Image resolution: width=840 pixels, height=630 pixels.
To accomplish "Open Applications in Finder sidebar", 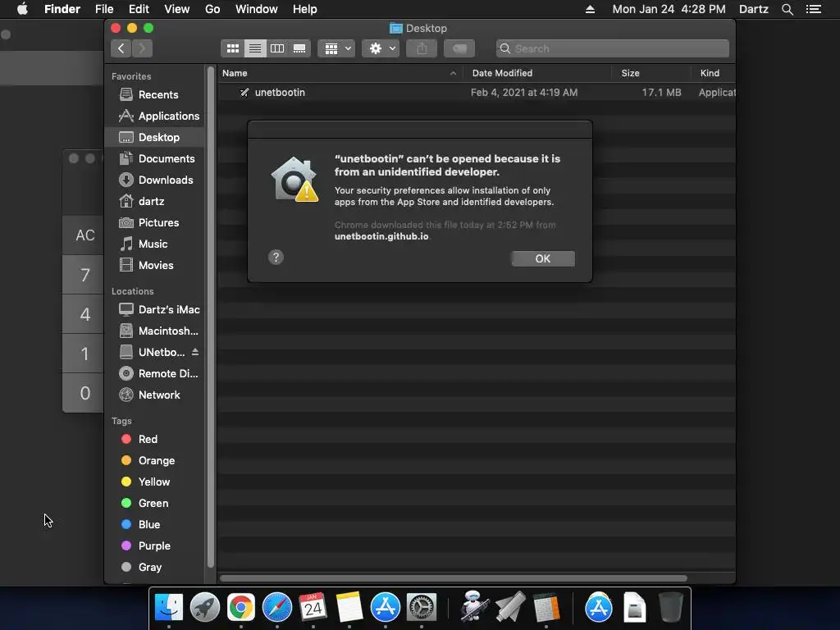I will coord(154,116).
